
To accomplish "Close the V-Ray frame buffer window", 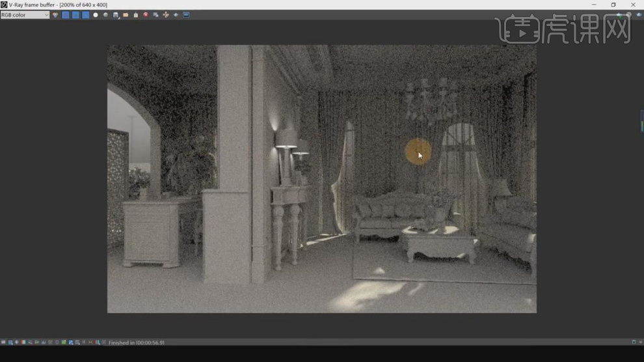I will (633, 5).
